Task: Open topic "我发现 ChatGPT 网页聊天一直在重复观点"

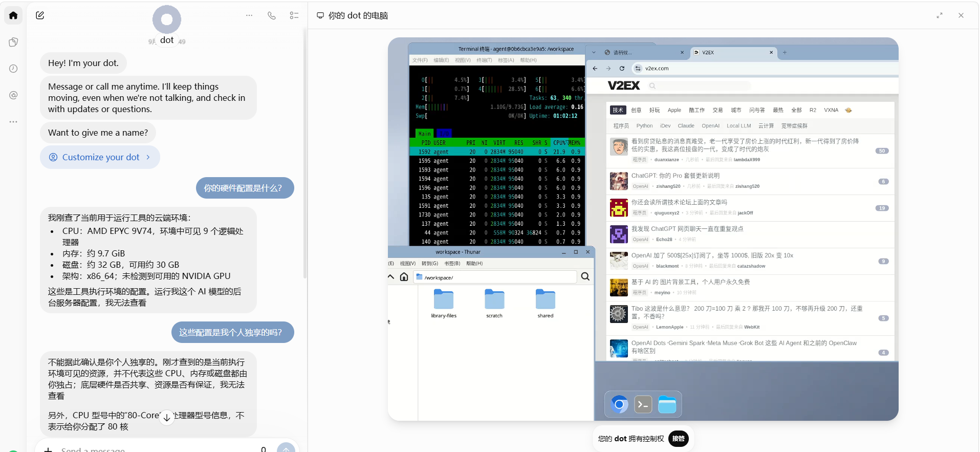Action: (x=687, y=229)
